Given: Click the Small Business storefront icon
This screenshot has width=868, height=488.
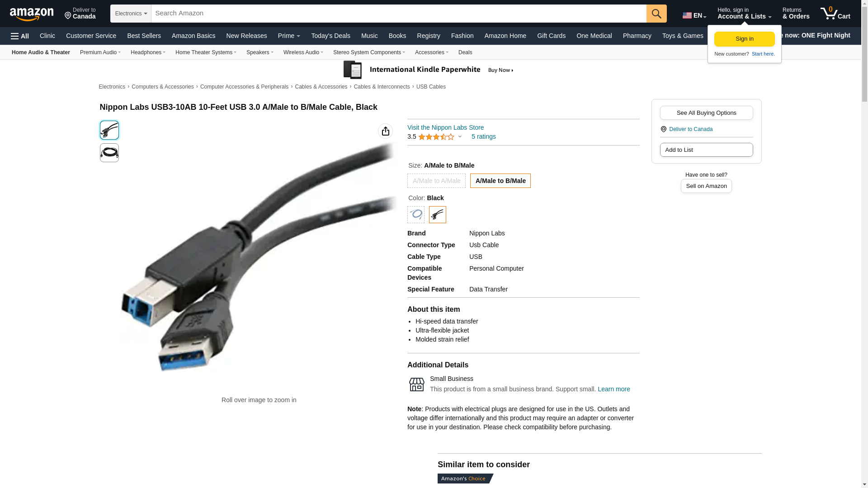Looking at the screenshot, I should (416, 385).
